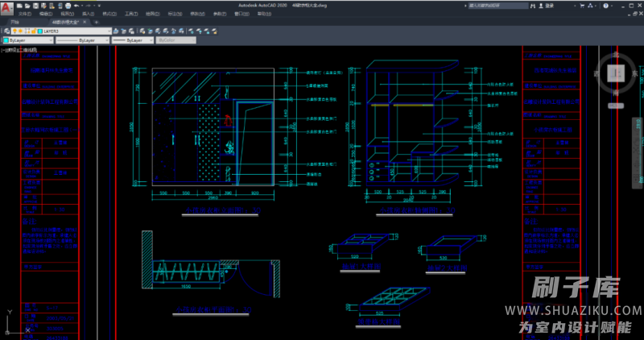Add a new drawing tab with plus button

97,22
